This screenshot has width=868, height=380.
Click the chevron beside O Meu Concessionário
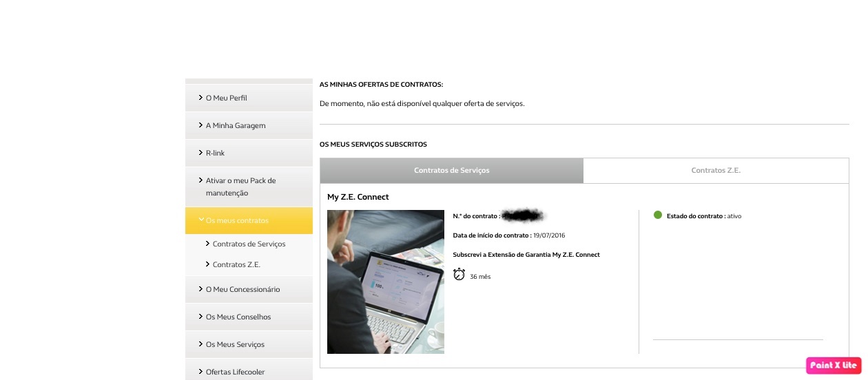click(x=200, y=289)
